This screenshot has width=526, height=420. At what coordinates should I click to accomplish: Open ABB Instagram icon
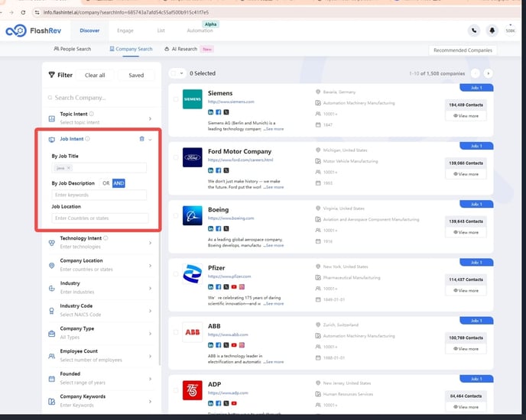tap(242, 345)
